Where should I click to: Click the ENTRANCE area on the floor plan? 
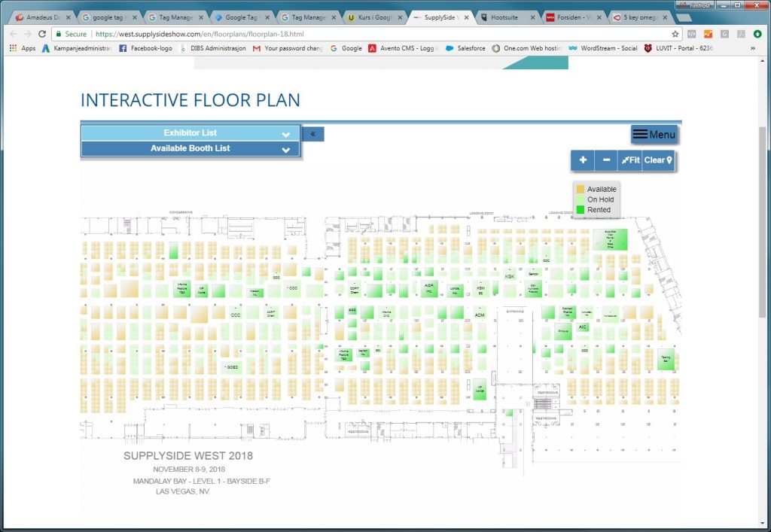[515, 312]
